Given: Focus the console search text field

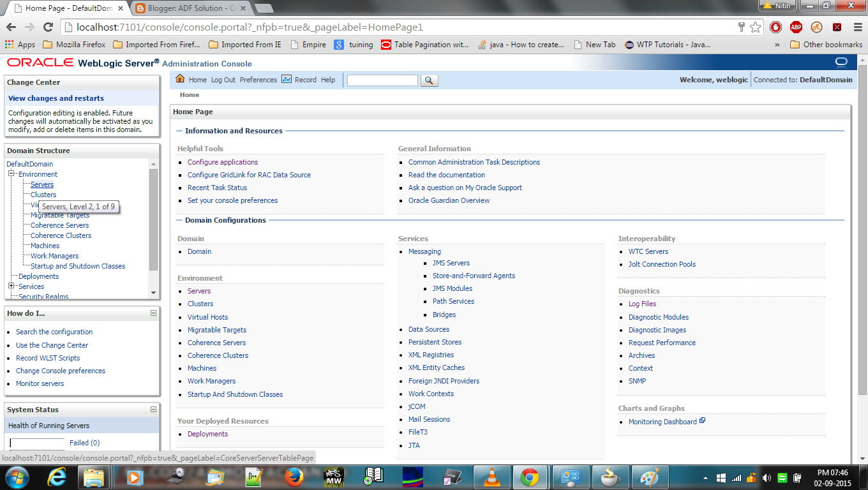Looking at the screenshot, I should click(x=382, y=80).
